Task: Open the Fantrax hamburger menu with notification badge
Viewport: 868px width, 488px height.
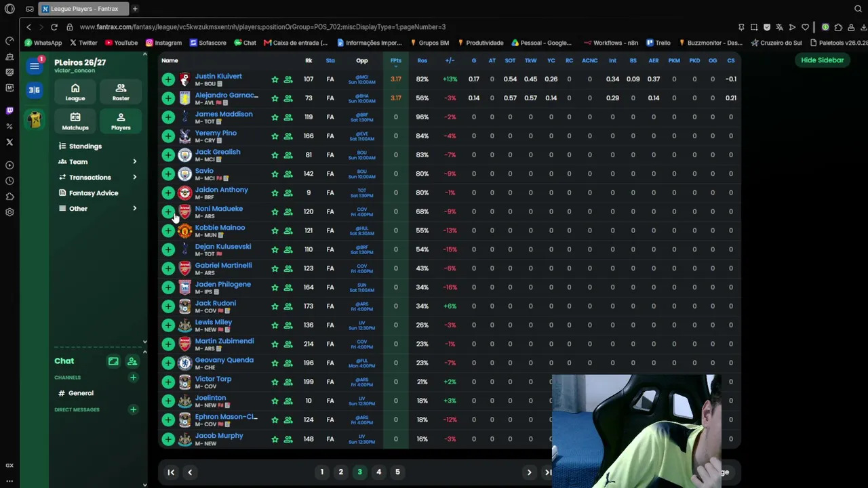Action: (35, 66)
